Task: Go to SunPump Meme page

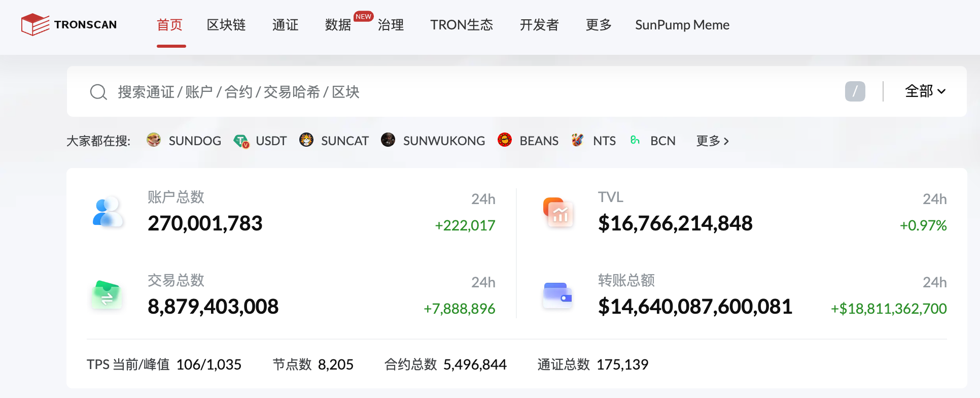Action: point(682,25)
